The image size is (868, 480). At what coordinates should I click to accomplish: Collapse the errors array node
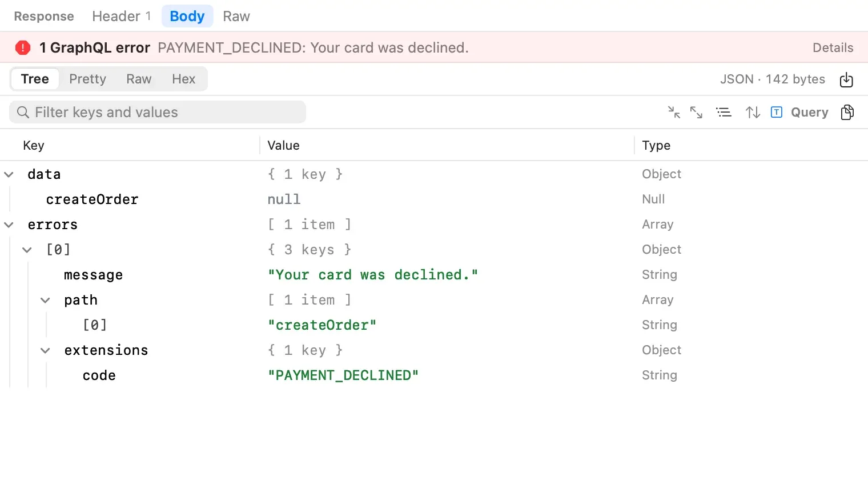tap(9, 225)
